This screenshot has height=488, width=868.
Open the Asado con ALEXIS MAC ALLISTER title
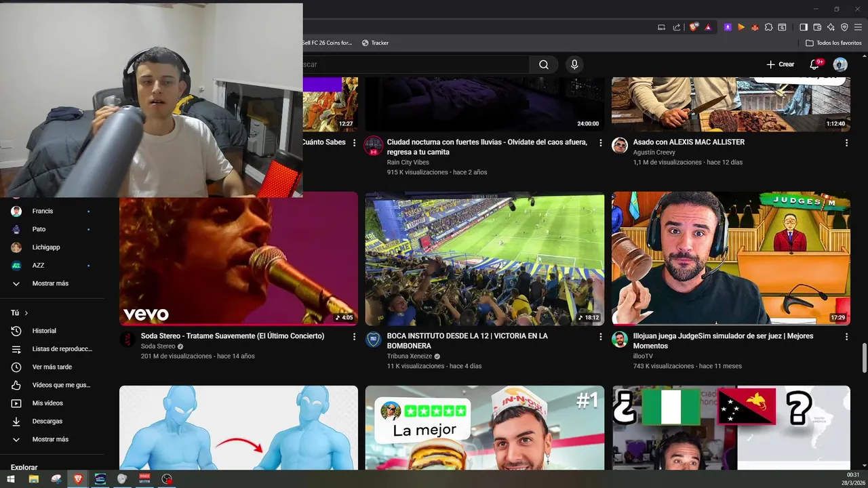point(689,142)
